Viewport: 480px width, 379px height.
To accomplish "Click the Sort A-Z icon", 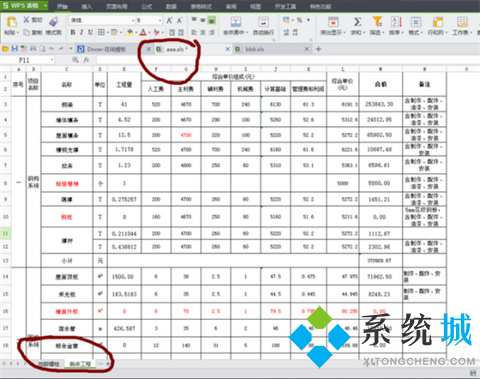I will (x=396, y=22).
